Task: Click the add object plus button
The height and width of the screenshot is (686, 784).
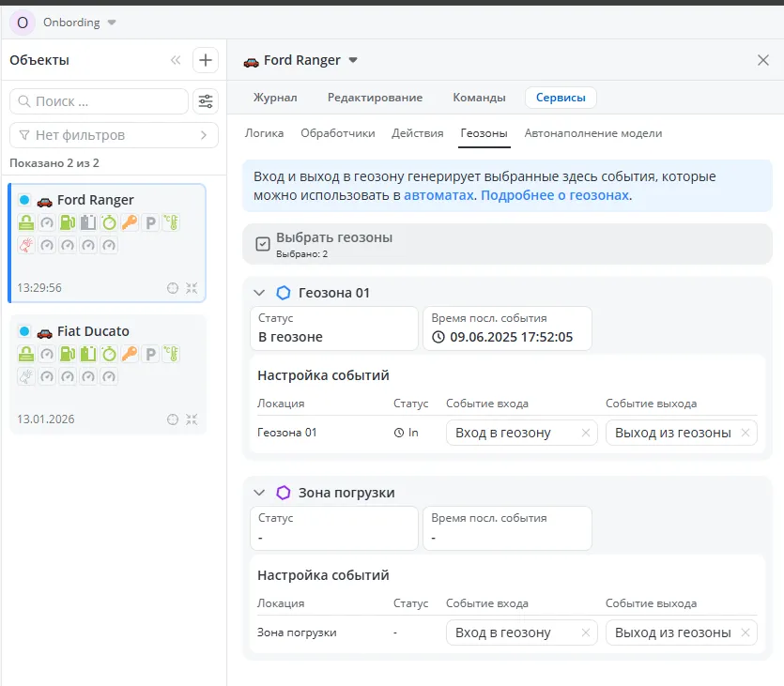Action: click(205, 60)
